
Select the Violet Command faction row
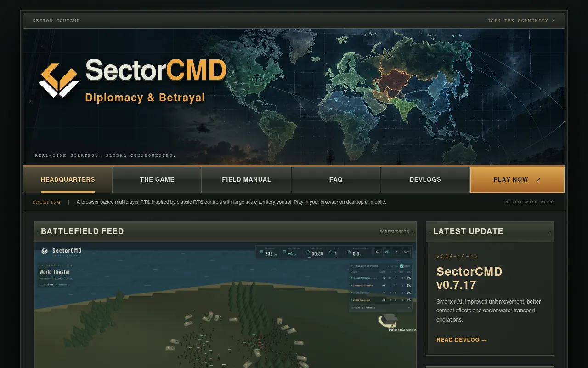click(380, 300)
